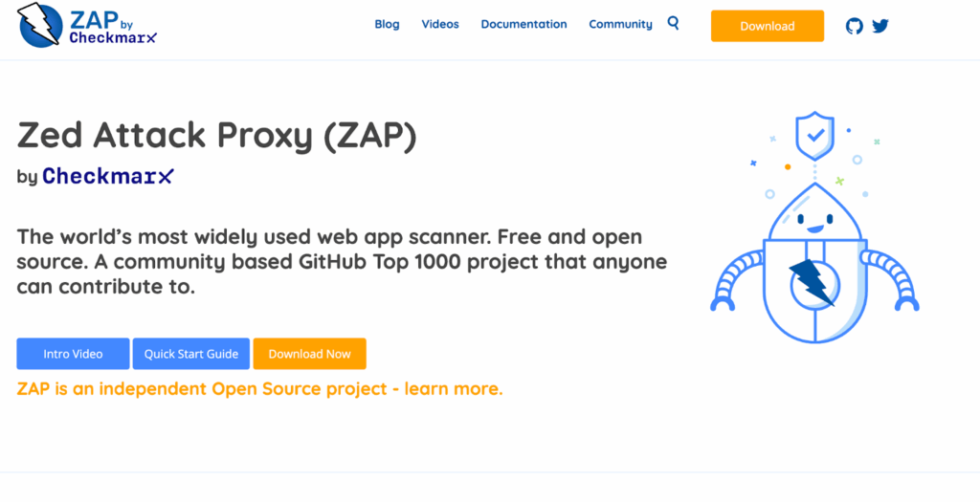Click the shield checkmark icon above the robot
The height and width of the screenshot is (502, 980).
click(x=814, y=136)
